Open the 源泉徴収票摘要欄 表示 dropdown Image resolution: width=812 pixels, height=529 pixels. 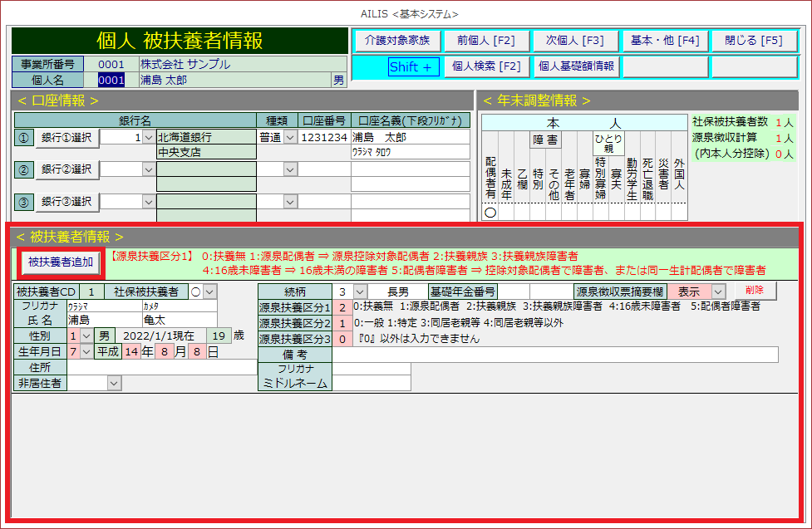point(717,291)
